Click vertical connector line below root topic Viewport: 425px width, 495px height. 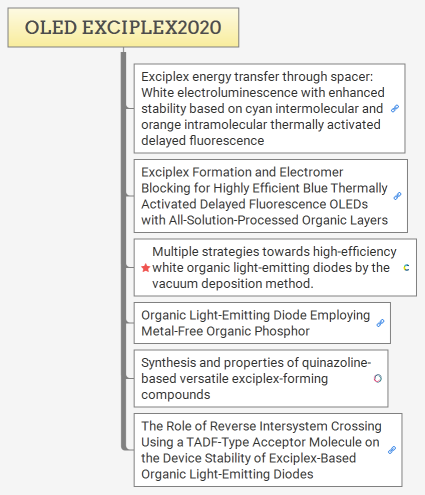124,250
